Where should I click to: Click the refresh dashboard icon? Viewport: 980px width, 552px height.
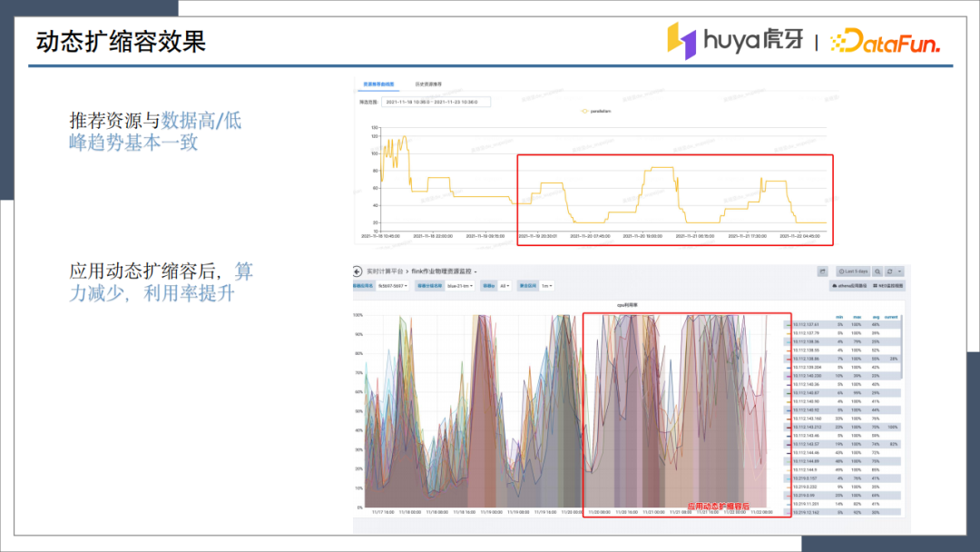point(890,271)
